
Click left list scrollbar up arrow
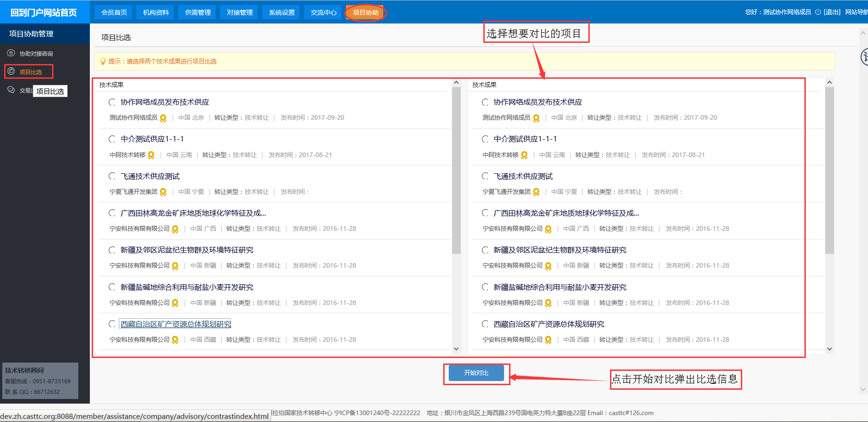pyautogui.click(x=456, y=82)
